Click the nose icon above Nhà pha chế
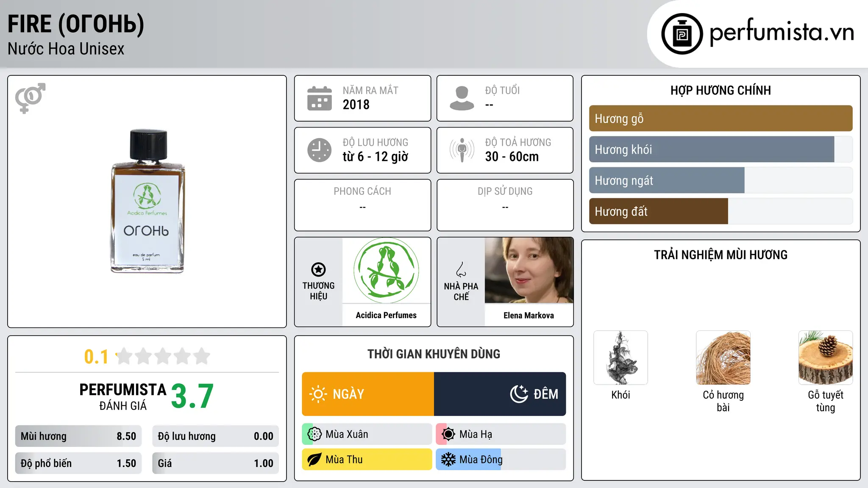Screen dimensions: 868x488 pyautogui.click(x=461, y=269)
